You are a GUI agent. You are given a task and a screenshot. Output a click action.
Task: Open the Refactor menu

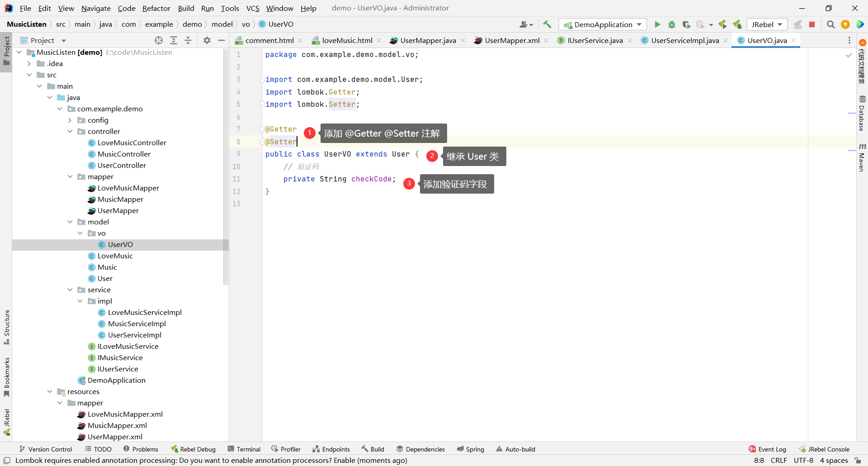click(x=156, y=8)
